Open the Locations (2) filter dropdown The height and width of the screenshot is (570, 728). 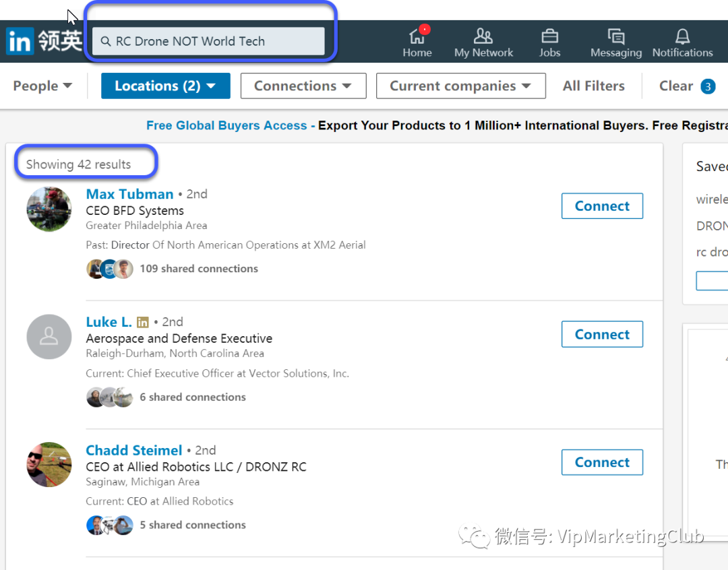click(x=166, y=86)
